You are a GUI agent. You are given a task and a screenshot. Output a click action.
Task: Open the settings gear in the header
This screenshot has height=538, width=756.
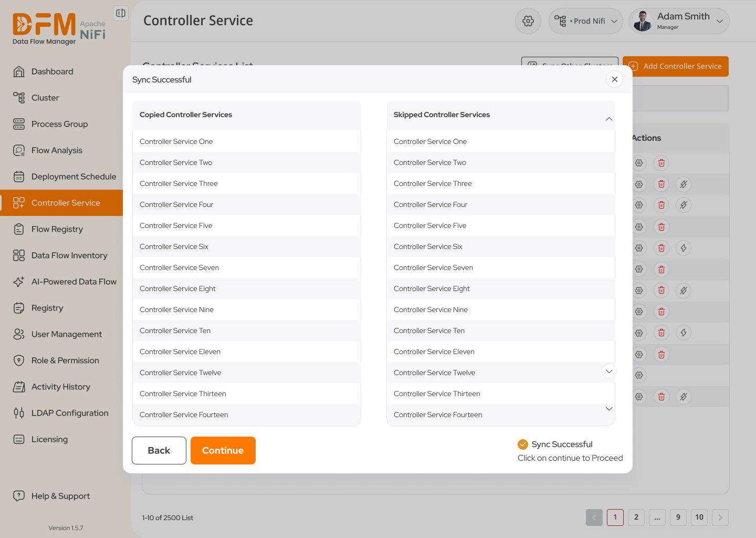click(528, 21)
